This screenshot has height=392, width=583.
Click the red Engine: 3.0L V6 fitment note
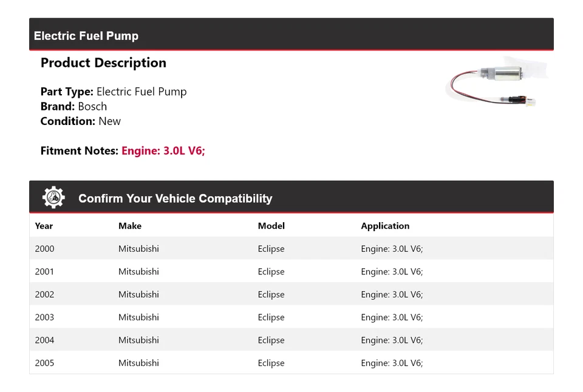pyautogui.click(x=163, y=150)
